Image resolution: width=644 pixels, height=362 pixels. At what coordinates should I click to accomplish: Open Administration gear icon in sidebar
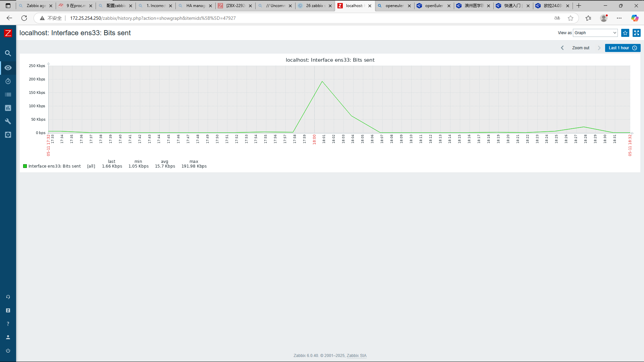pos(8,135)
